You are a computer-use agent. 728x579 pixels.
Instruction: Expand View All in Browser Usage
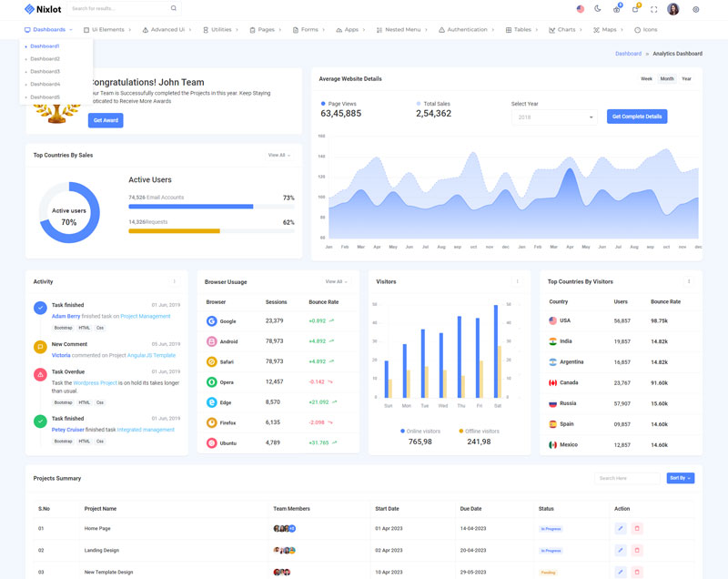pyautogui.click(x=336, y=281)
